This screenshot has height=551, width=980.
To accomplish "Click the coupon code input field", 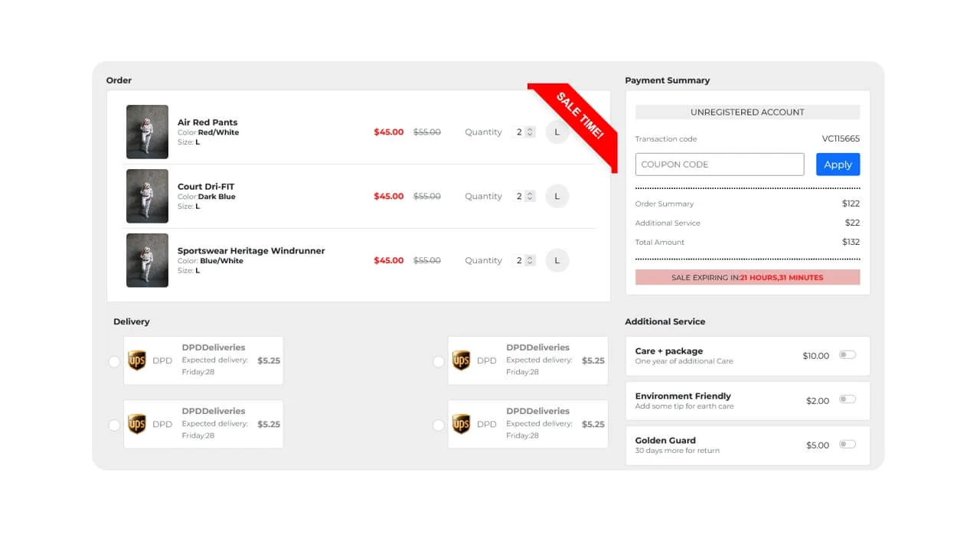I will coord(719,164).
